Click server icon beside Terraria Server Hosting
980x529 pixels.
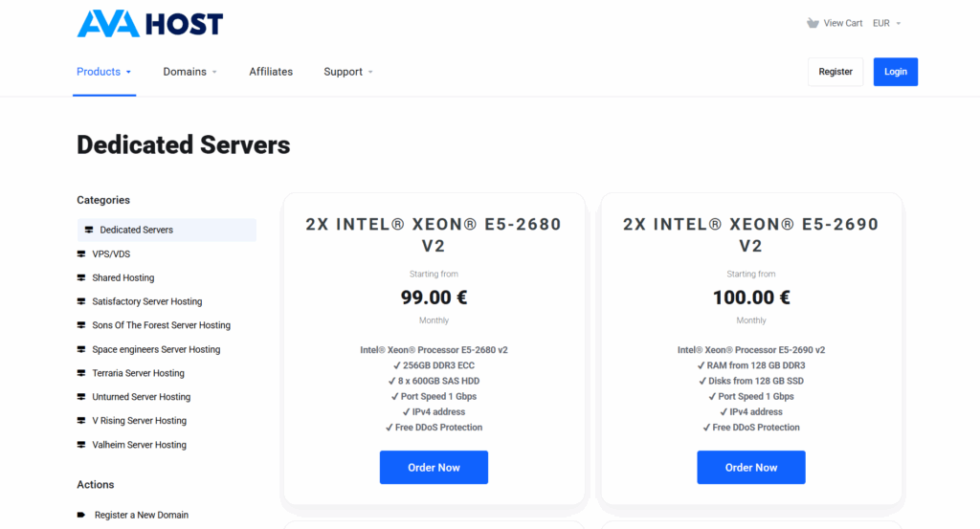pyautogui.click(x=81, y=373)
